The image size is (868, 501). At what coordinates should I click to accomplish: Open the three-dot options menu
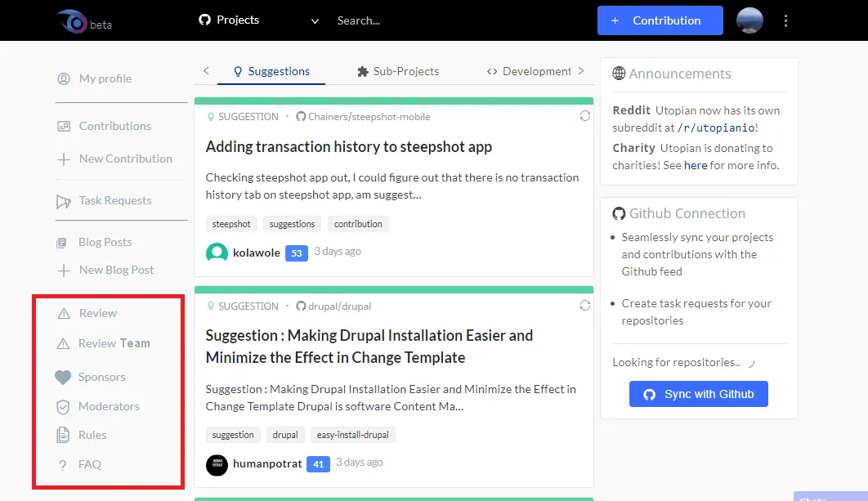[x=785, y=20]
